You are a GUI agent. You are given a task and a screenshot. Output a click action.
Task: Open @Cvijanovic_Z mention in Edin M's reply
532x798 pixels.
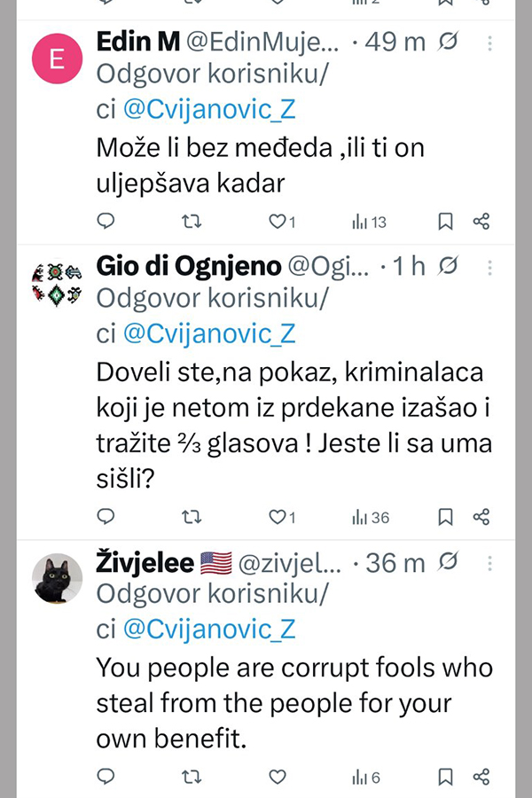pos(209,109)
